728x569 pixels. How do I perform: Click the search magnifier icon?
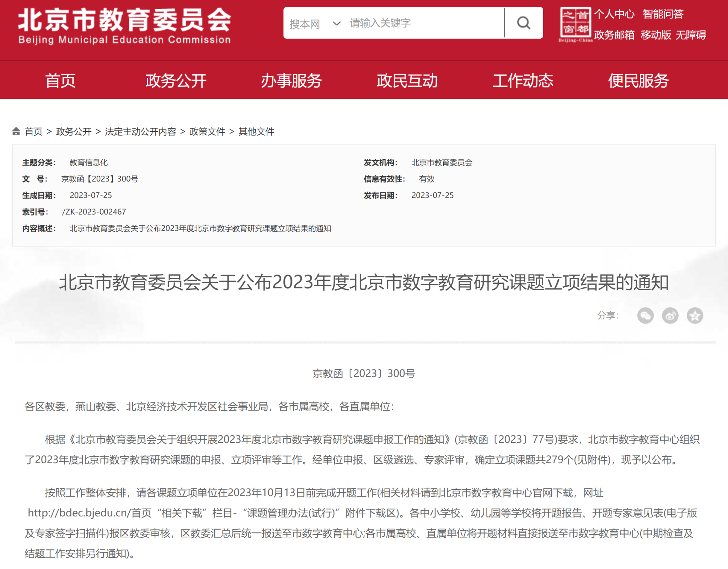pos(523,23)
